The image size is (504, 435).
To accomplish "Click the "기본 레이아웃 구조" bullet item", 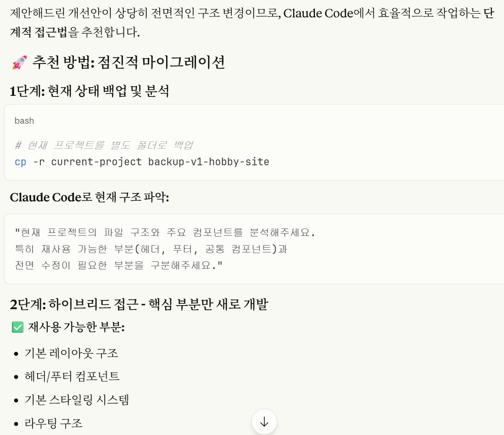I will 71,353.
